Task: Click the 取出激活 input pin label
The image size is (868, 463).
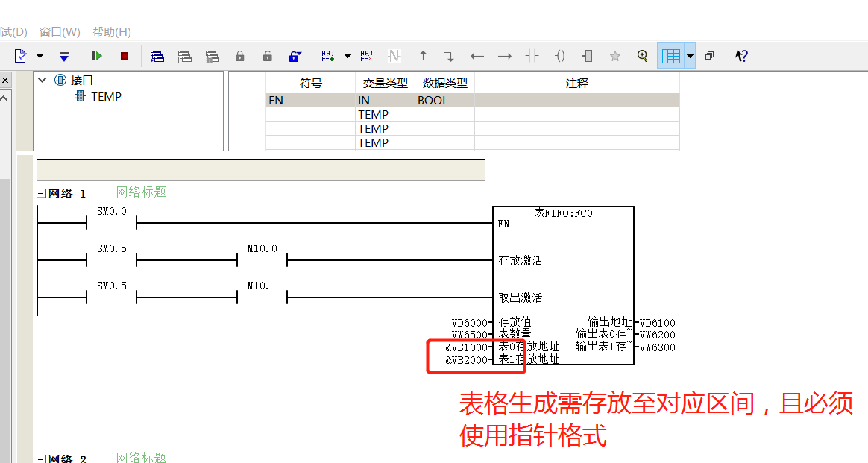Action: (521, 298)
